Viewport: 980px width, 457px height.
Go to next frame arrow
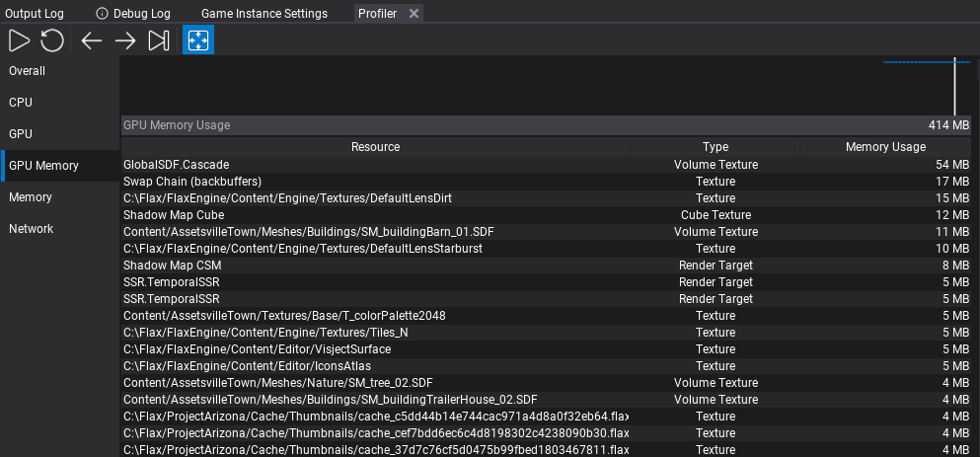click(125, 41)
